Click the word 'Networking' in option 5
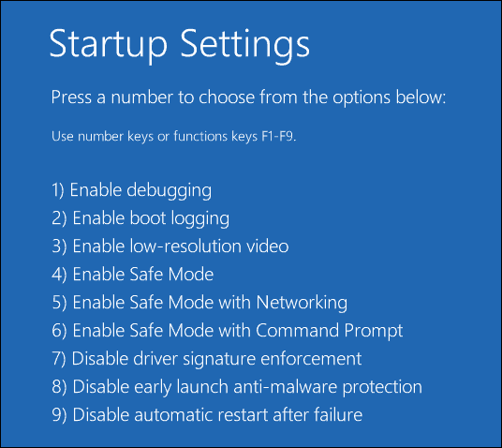This screenshot has height=448, width=502. pos(302,303)
